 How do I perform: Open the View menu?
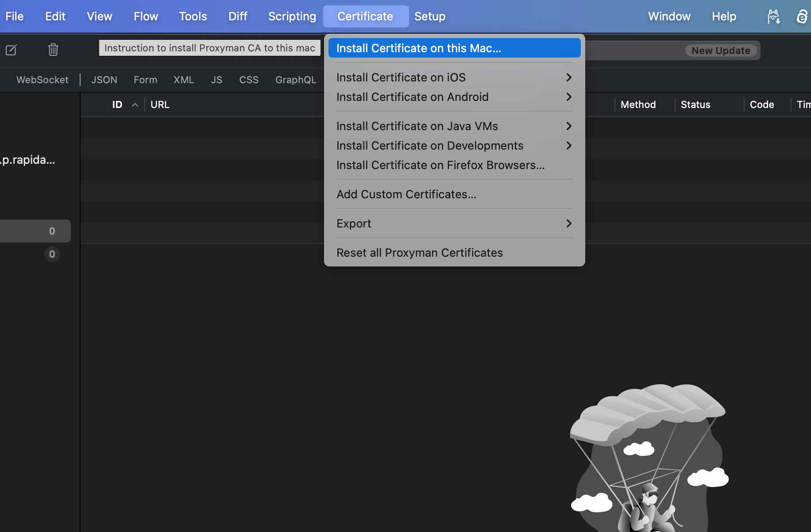pos(100,16)
